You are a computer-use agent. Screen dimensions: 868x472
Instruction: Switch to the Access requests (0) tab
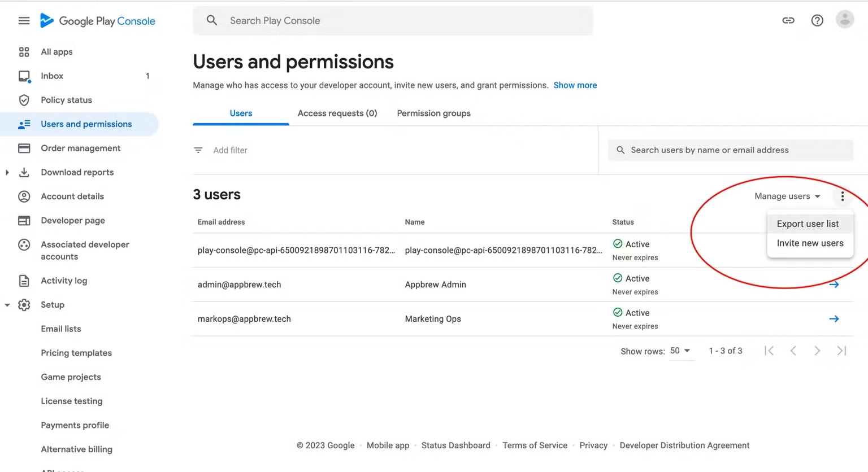click(337, 113)
